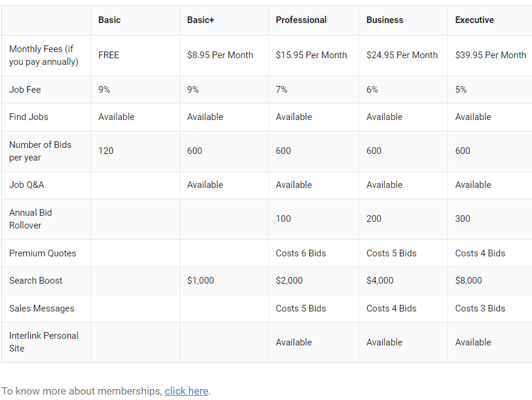The height and width of the screenshot is (400, 532).
Task: Click the Annual Bid Rollover row label
Action: coord(30,219)
